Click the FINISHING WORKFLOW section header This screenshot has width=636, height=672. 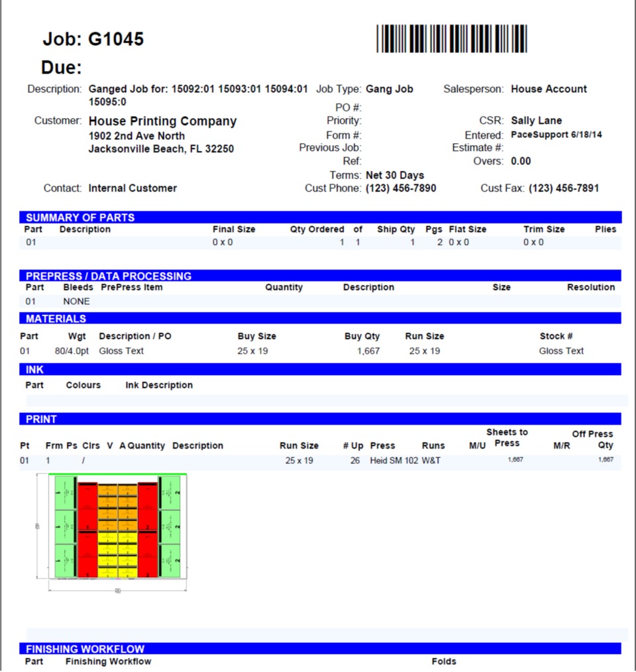[85, 649]
